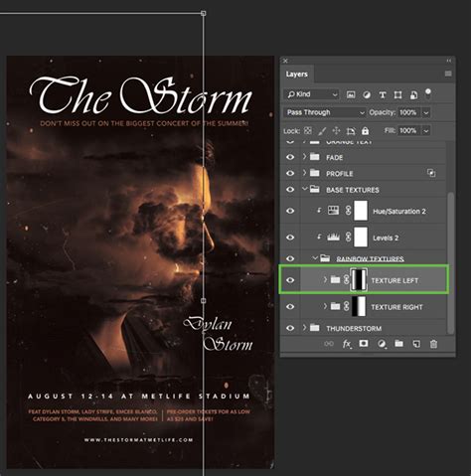The image size is (471, 476).
Task: Lock transparent pixels icon
Action: click(x=307, y=131)
